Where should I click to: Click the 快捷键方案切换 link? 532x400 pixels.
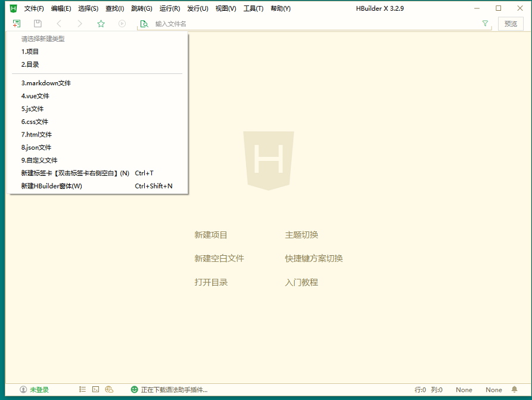[x=314, y=259]
